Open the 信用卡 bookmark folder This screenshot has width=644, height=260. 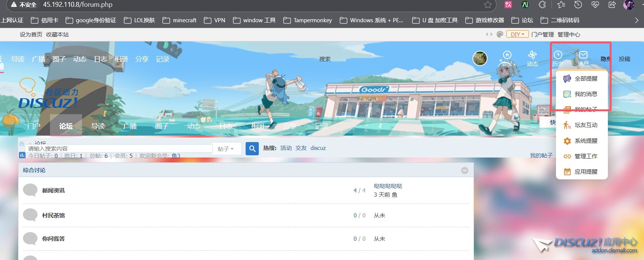pos(44,20)
